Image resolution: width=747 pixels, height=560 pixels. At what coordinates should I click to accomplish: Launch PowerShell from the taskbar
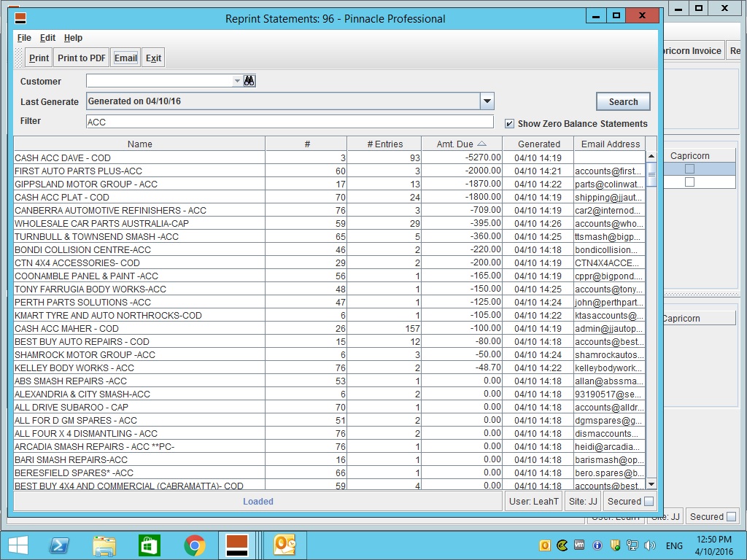(x=59, y=545)
